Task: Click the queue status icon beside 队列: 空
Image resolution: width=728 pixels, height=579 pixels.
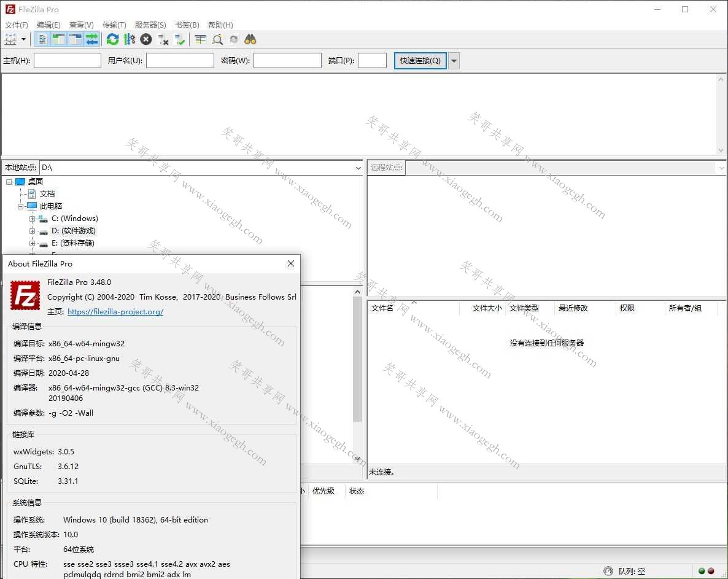Action: (x=608, y=571)
